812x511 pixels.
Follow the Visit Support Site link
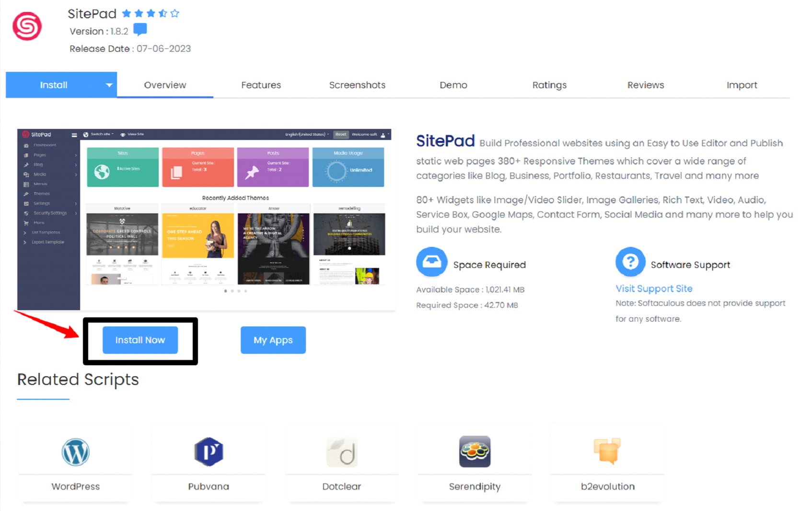(654, 289)
